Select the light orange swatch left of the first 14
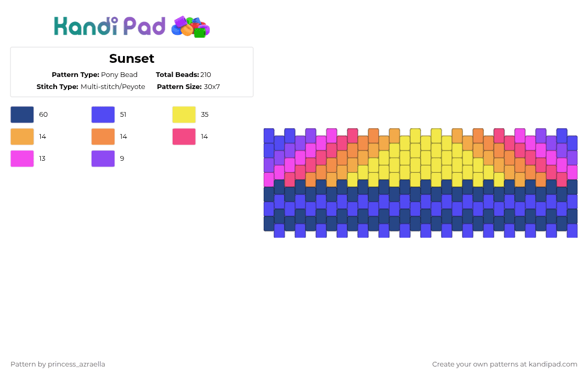The height and width of the screenshot is (377, 588). (22, 137)
